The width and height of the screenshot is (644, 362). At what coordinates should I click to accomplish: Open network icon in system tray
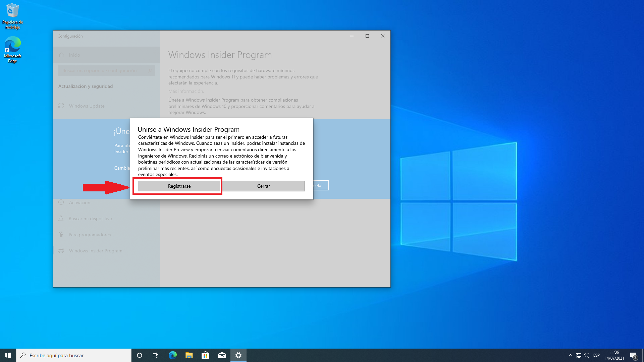click(579, 355)
